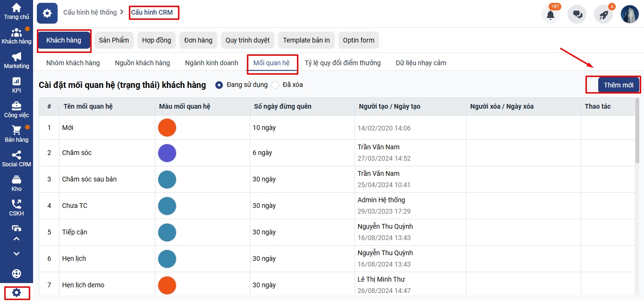Click the rocket icon in header

tap(603, 14)
